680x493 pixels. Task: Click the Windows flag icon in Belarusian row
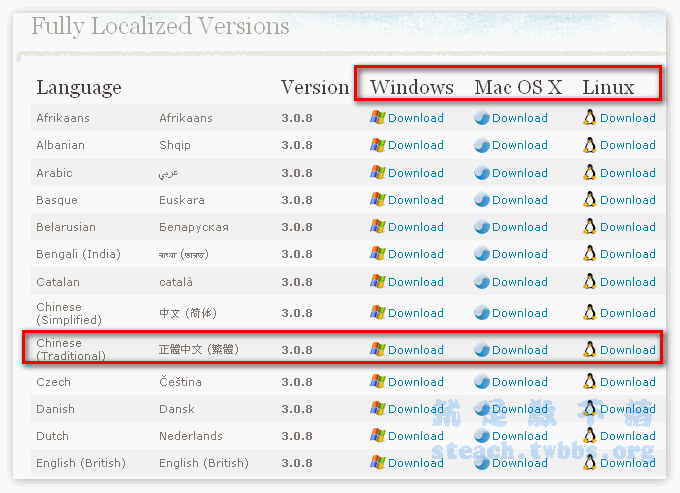377,227
